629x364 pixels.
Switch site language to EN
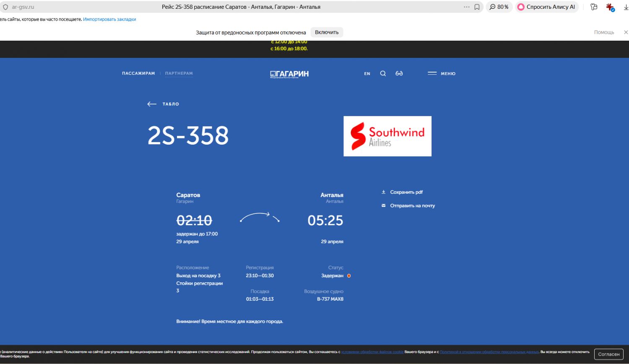coord(367,74)
